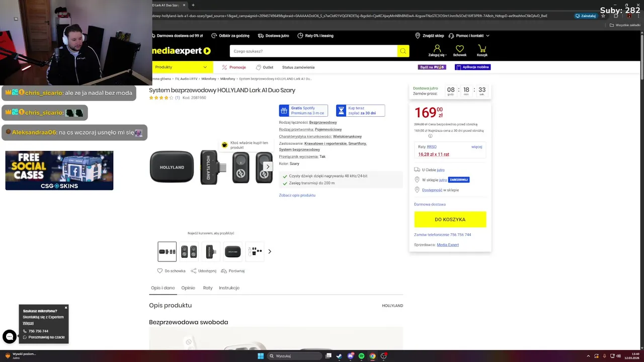644x362 pixels.
Task: Open Spotify from the taskbar
Action: [361, 356]
